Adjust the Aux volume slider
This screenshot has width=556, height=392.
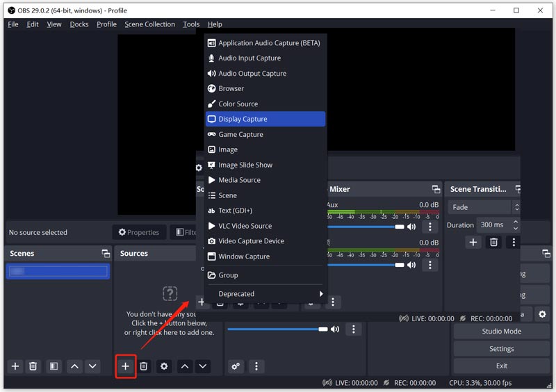[x=366, y=227]
